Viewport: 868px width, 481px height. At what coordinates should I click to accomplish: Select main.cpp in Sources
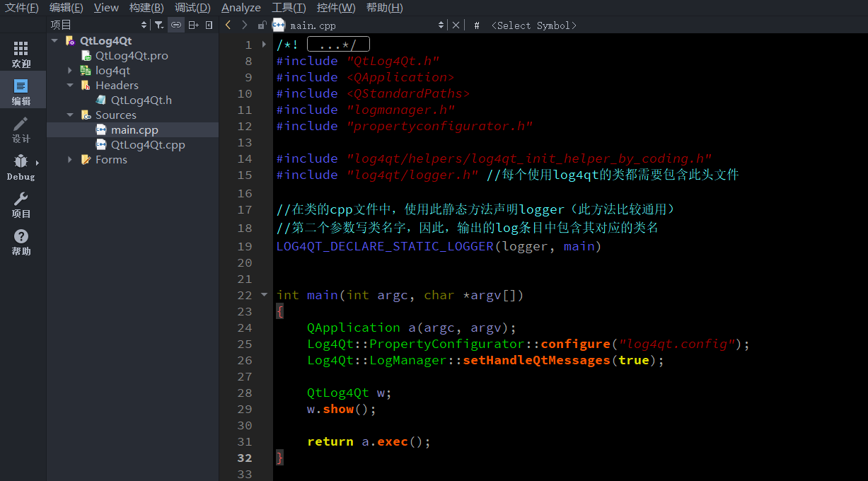(x=134, y=129)
